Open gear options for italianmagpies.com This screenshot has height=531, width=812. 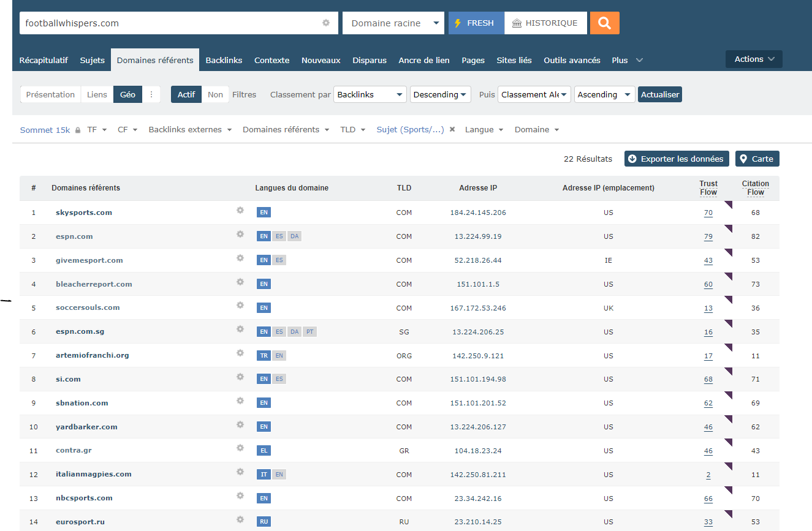(240, 472)
